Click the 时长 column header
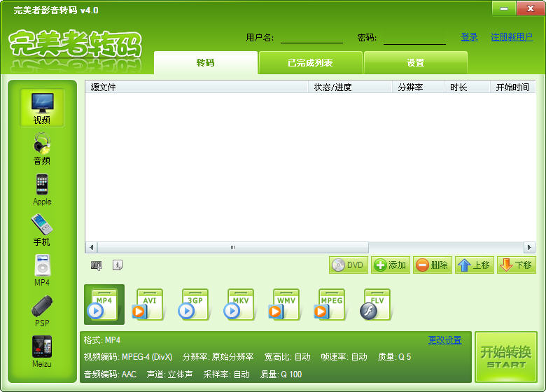 [468, 87]
